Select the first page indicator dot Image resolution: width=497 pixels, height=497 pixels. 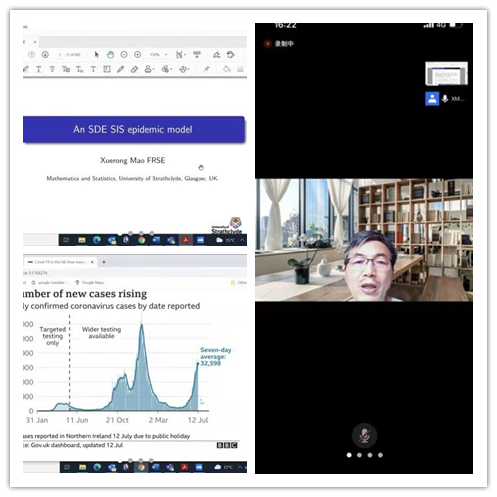coord(349,455)
